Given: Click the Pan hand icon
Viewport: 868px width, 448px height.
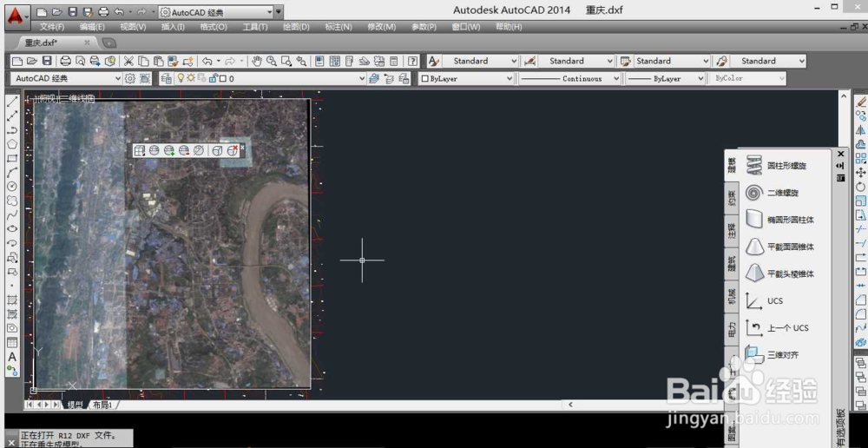Looking at the screenshot, I should 257,61.
